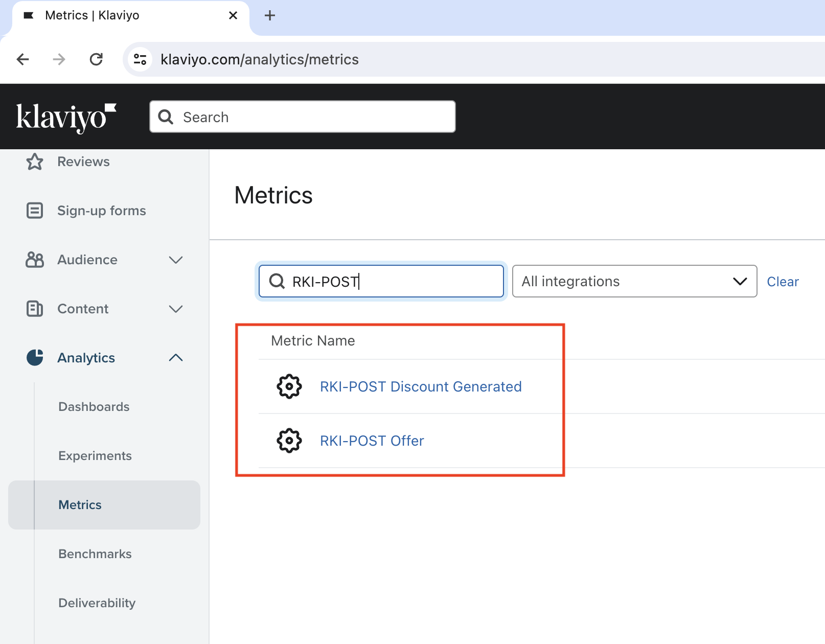The width and height of the screenshot is (825, 644).
Task: Expand the Audience menu chevron
Action: coord(176,260)
